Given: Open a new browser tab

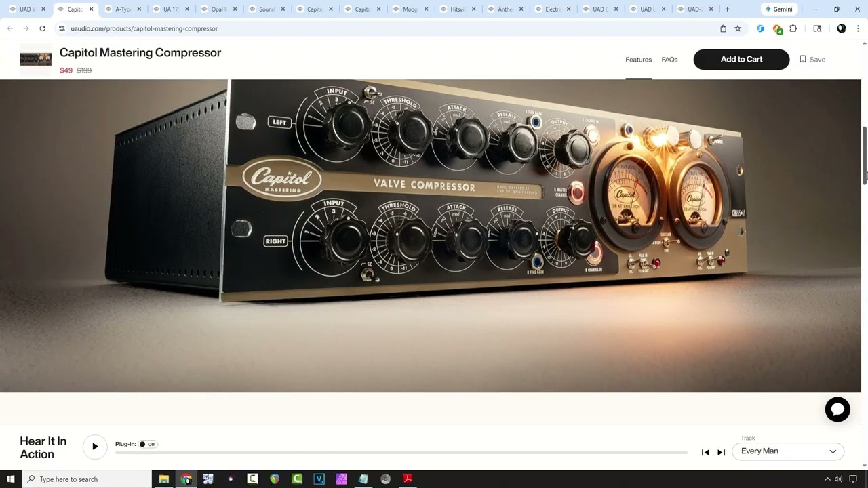Looking at the screenshot, I should point(727,9).
